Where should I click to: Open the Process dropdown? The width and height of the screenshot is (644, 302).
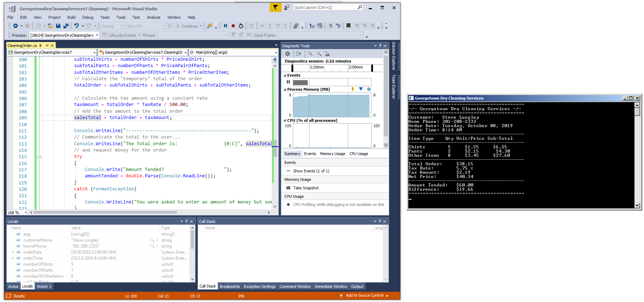[x=64, y=35]
